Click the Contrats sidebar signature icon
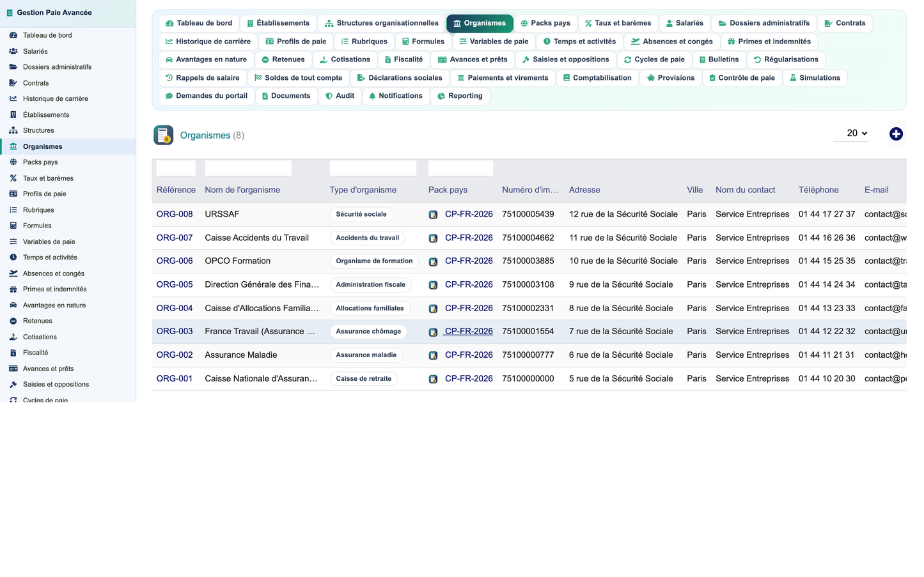This screenshot has height=577, width=924. pyautogui.click(x=13, y=82)
